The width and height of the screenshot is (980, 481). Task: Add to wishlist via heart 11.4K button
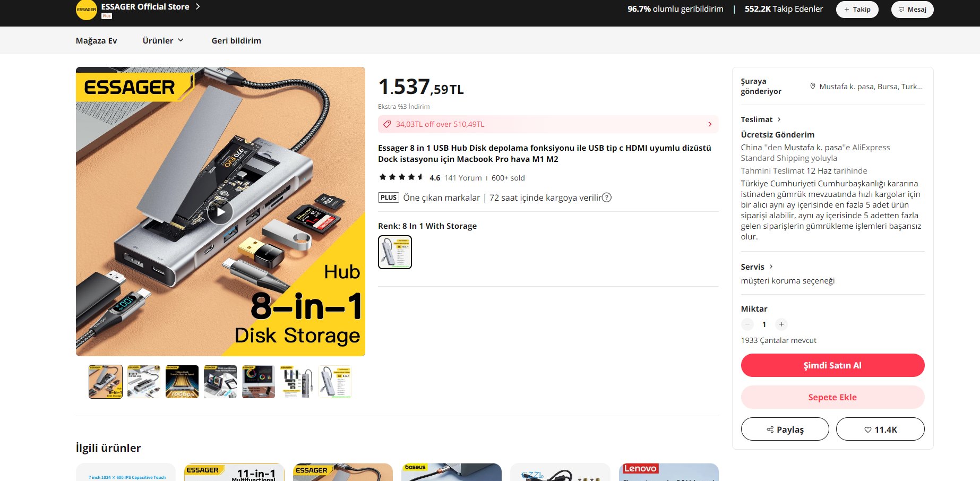click(880, 429)
